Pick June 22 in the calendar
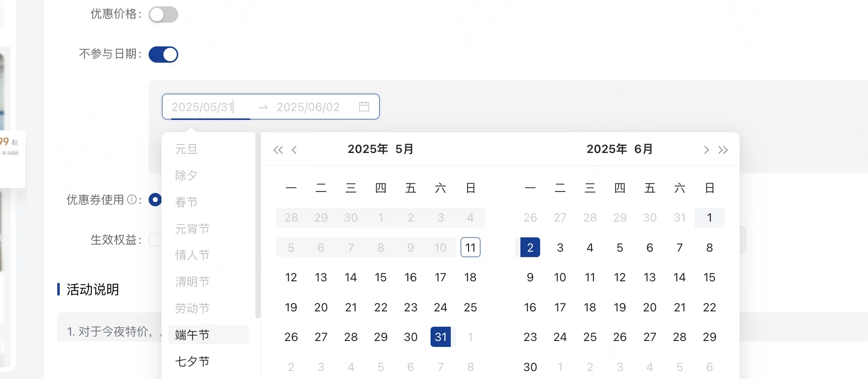Image resolution: width=868 pixels, height=379 pixels. tap(710, 307)
